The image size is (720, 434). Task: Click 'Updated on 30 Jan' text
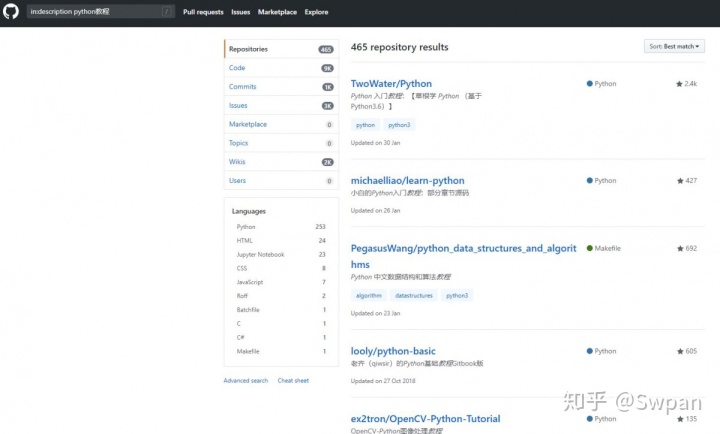pyautogui.click(x=376, y=143)
